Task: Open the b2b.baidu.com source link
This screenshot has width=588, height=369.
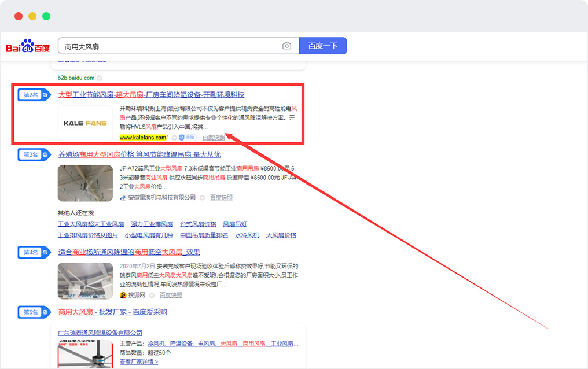Action: 76,78
